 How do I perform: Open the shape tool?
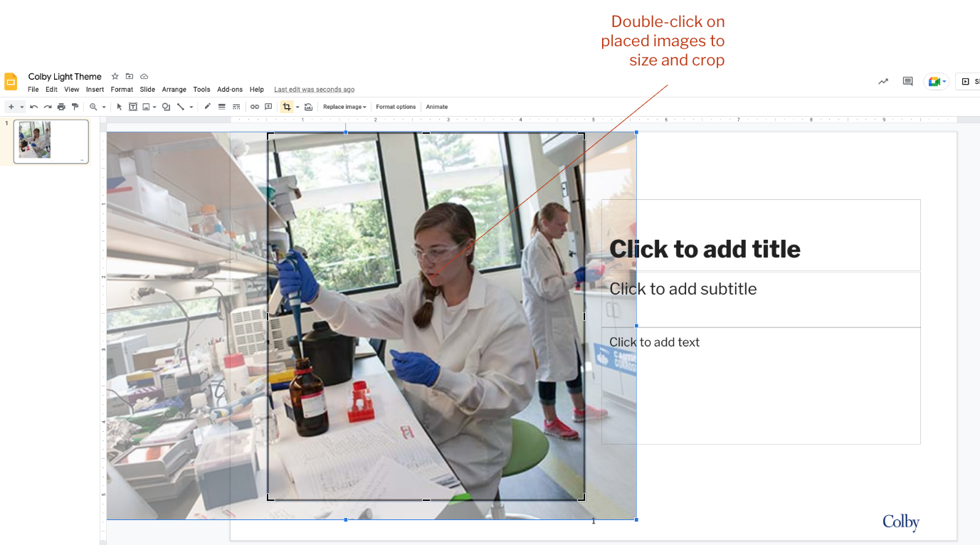click(x=166, y=107)
